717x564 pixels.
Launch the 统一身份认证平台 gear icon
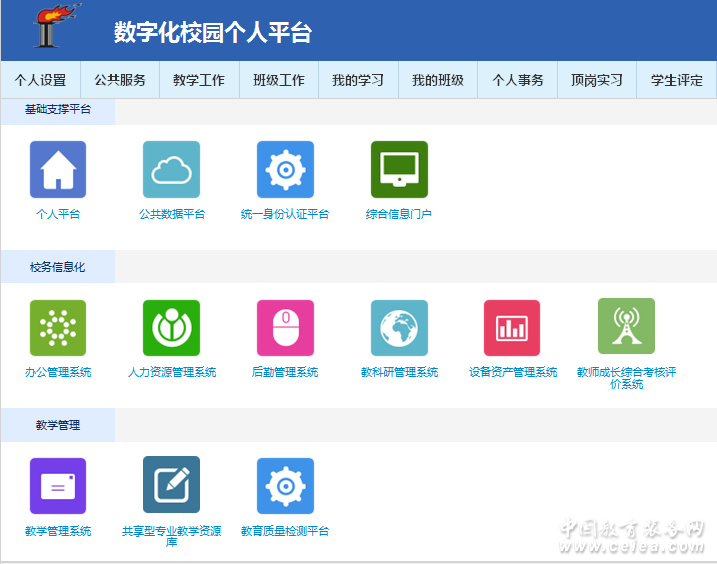pyautogui.click(x=285, y=170)
